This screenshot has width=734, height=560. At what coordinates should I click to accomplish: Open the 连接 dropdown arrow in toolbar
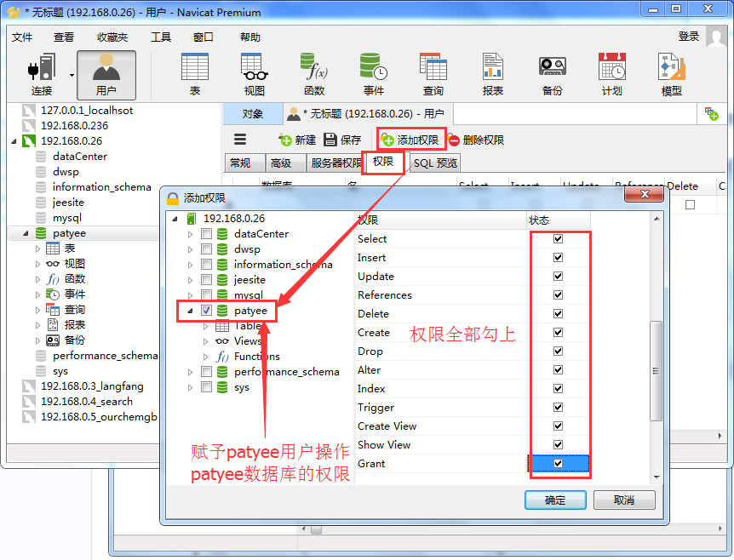72,75
